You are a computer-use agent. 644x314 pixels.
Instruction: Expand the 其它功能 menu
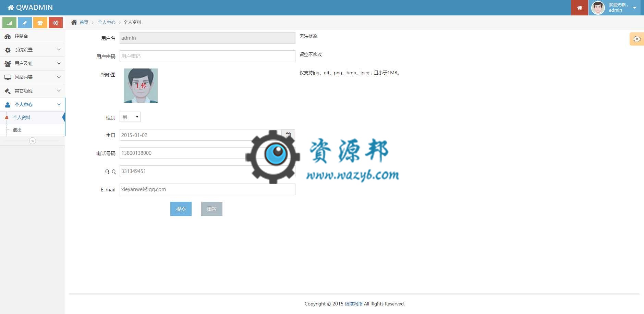[33, 91]
